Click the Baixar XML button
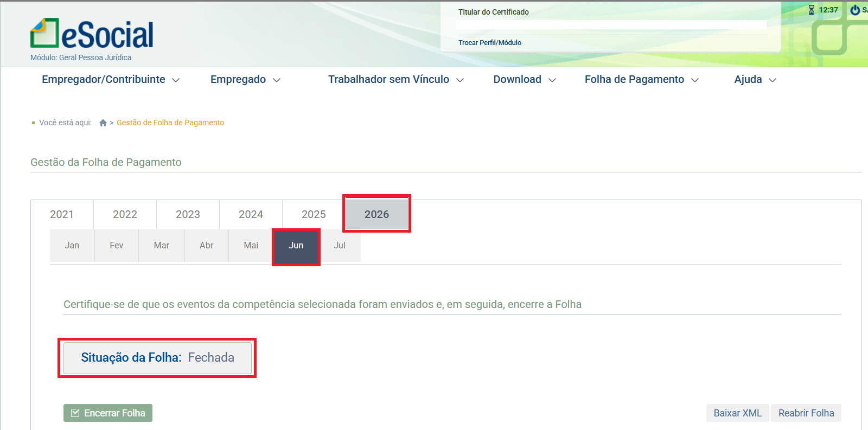 click(738, 413)
